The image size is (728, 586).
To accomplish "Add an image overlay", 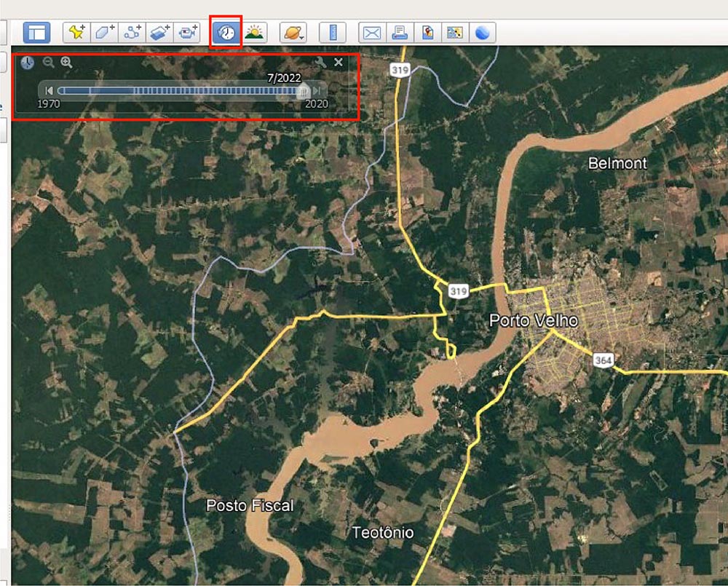I will point(159,31).
